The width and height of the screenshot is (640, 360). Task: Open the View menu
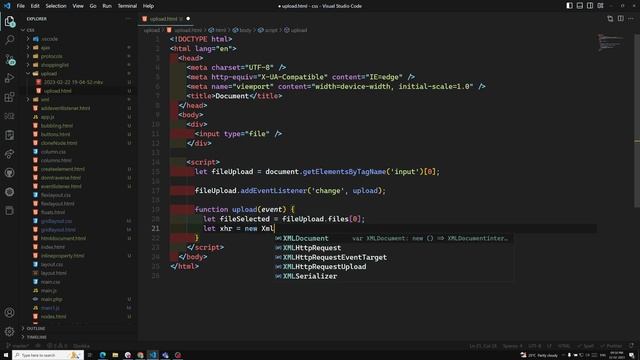(x=78, y=6)
